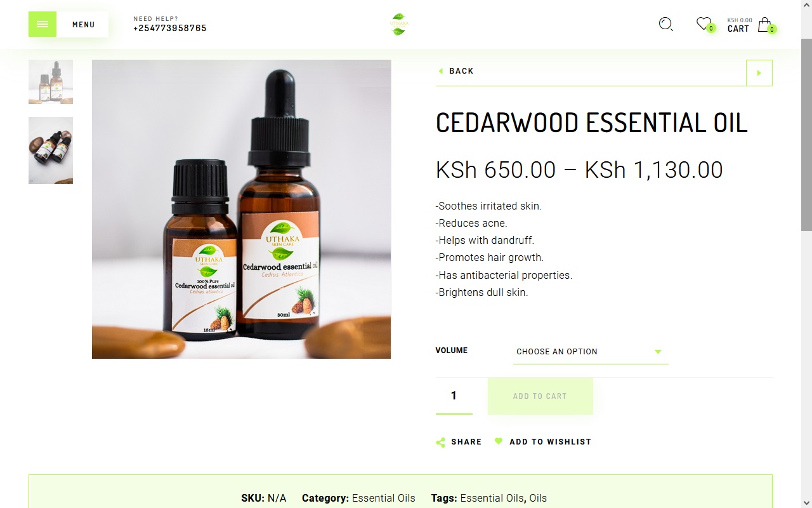
Task: Open the wishlist heart icon in header
Action: click(703, 23)
